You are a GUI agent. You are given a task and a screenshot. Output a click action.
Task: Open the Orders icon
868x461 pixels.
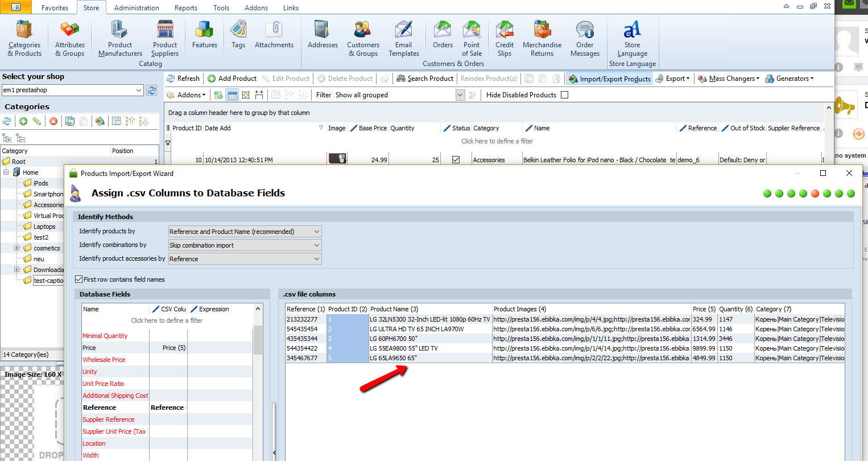pos(443,34)
